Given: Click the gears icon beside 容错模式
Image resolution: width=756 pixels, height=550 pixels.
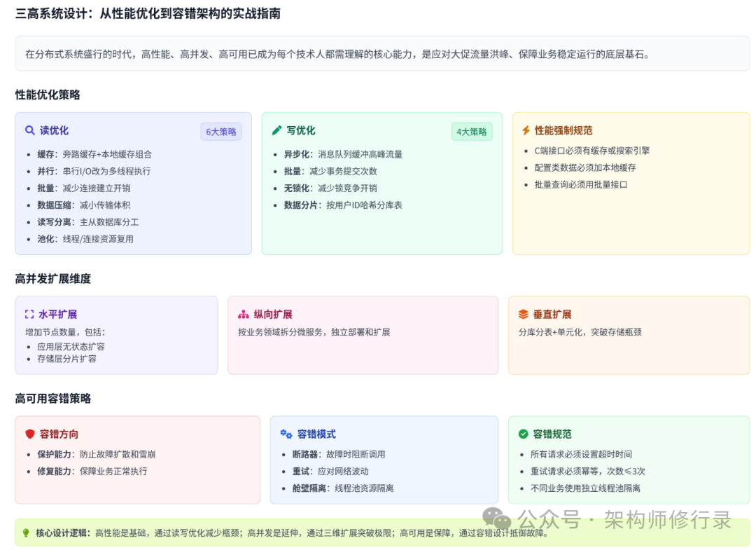Looking at the screenshot, I should tap(286, 434).
